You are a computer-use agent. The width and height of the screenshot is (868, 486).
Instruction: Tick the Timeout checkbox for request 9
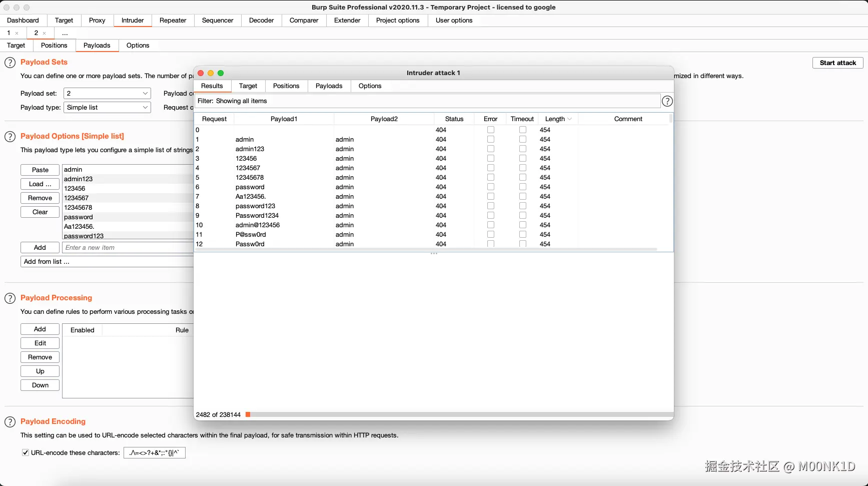click(x=523, y=215)
